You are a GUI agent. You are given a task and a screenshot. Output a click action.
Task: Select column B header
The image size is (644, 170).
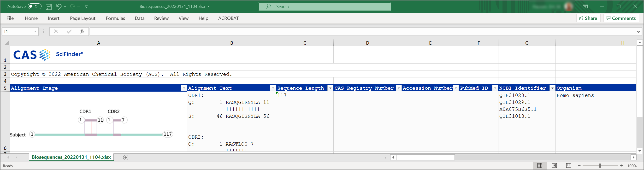pos(231,43)
